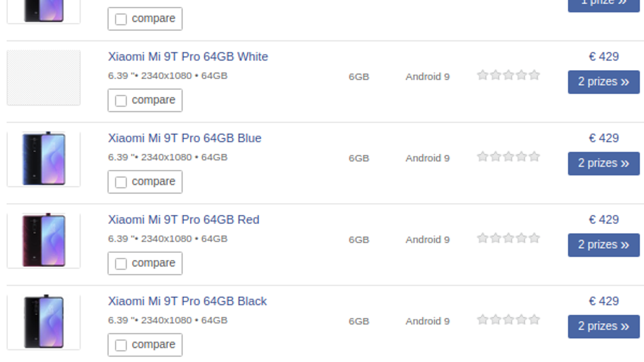Tick compare checkbox for the Black model
Viewport: 644px width, 362px height.
tap(121, 345)
